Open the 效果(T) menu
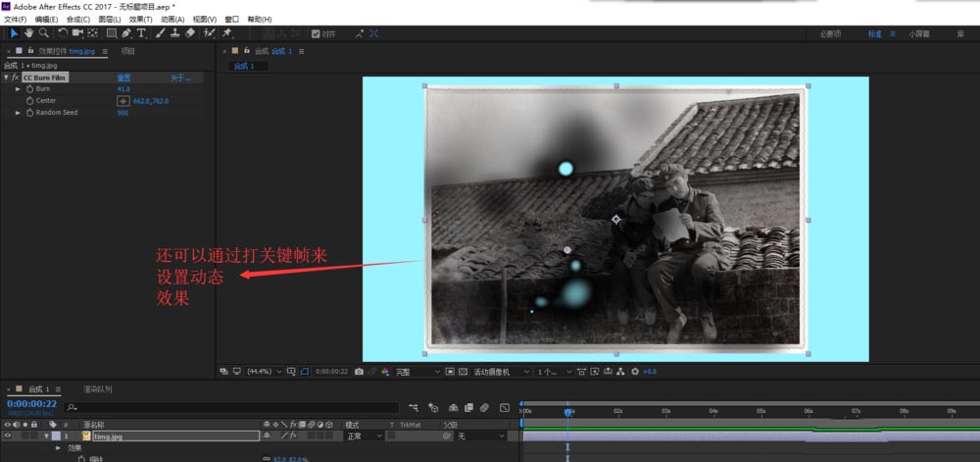 (140, 20)
